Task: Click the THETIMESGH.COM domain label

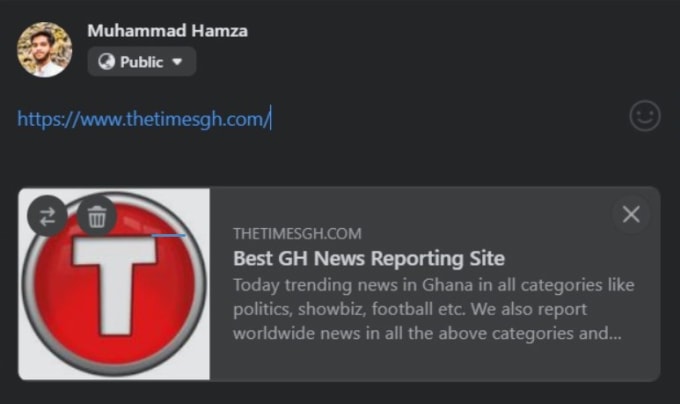Action: coord(298,234)
